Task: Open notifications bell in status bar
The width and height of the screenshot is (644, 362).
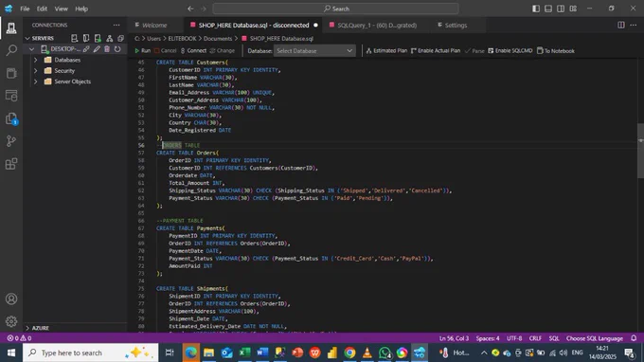Action: (634, 338)
